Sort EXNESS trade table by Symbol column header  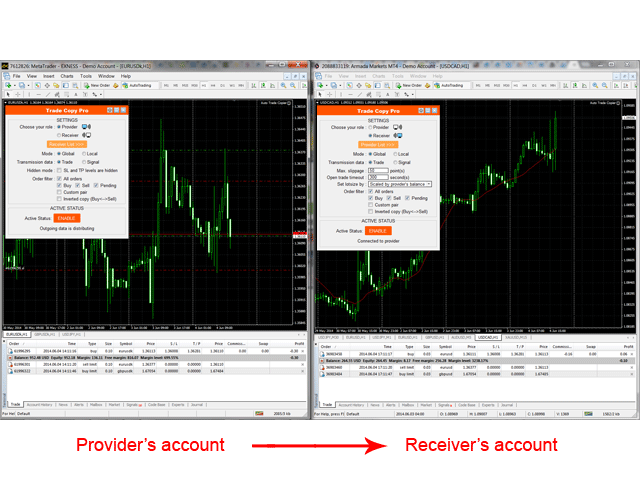(x=126, y=344)
